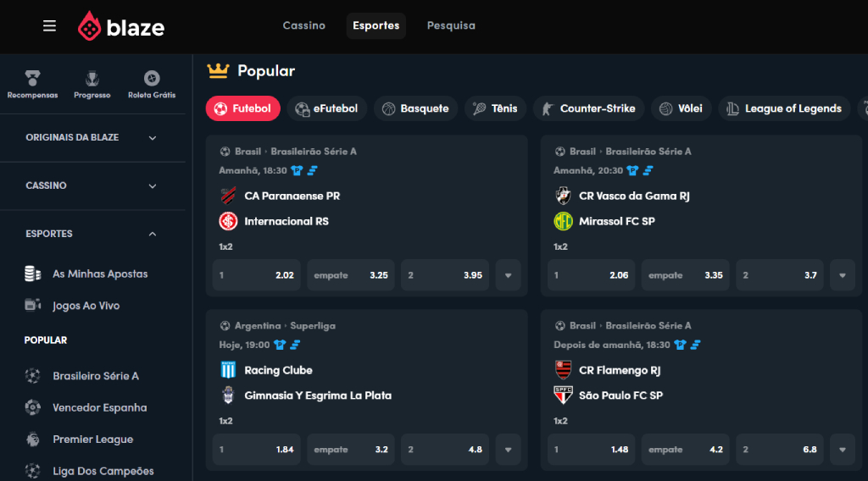Expand more markets for Paranaense vs Internacional

(509, 274)
